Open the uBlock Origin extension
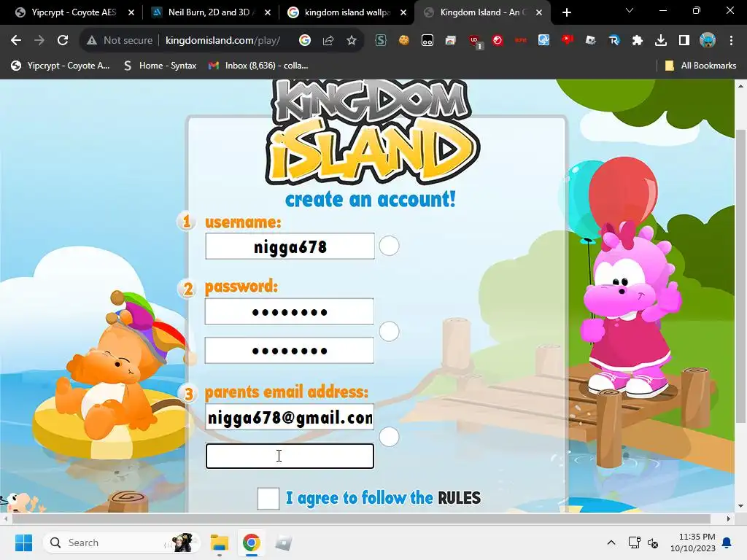747x560 pixels. [x=474, y=42]
